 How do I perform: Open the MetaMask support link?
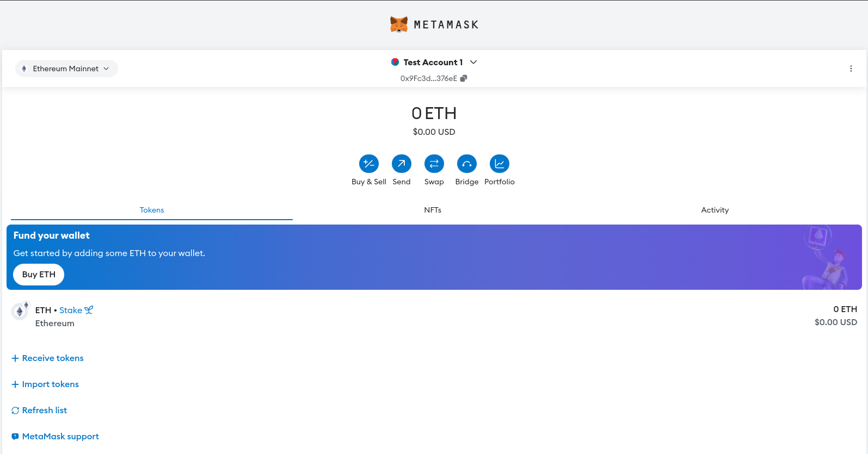click(x=60, y=437)
